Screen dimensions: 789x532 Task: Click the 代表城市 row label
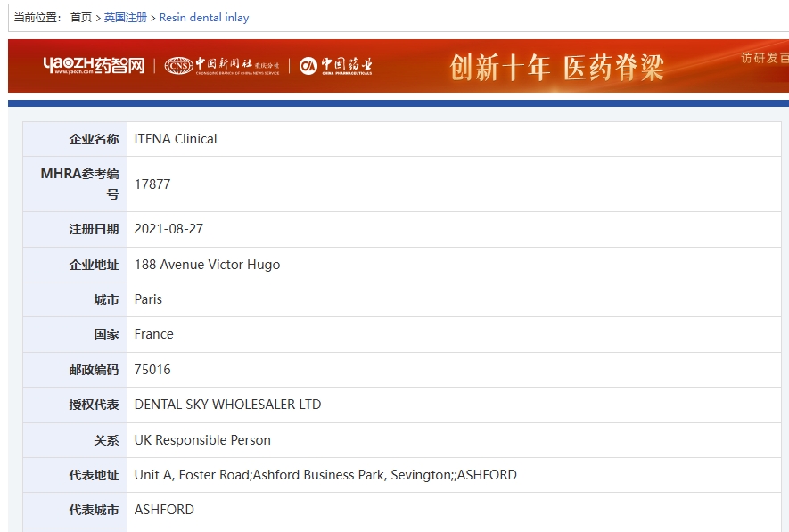pos(94,510)
